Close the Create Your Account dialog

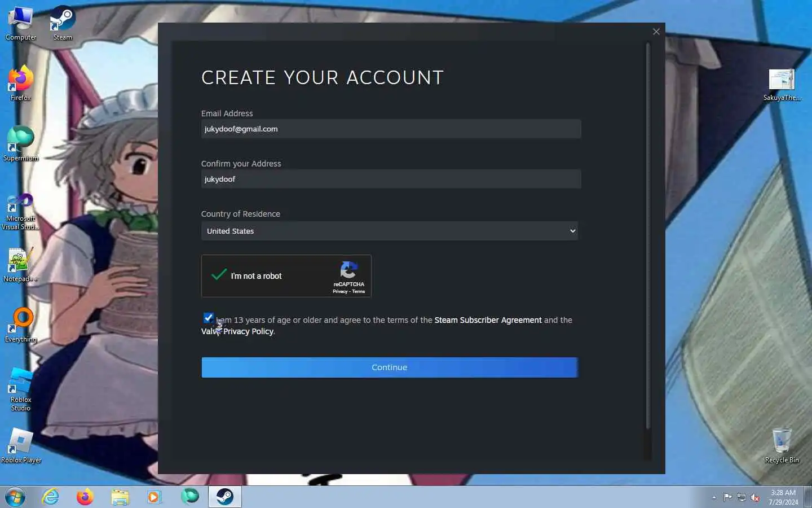656,32
